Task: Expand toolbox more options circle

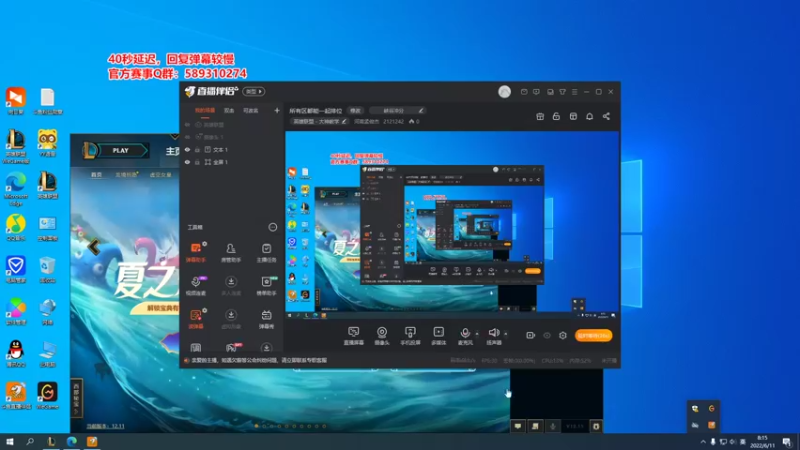Action: click(273, 227)
